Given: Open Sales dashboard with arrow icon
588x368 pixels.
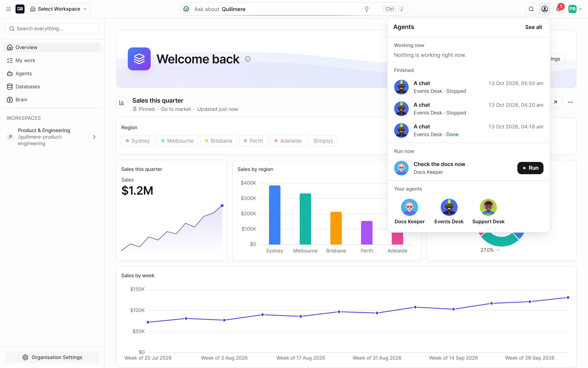Looking at the screenshot, I should tap(555, 102).
